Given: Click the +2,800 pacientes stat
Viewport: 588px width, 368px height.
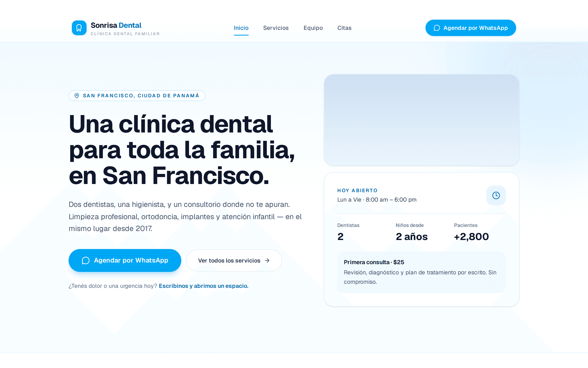Looking at the screenshot, I should coord(471,237).
